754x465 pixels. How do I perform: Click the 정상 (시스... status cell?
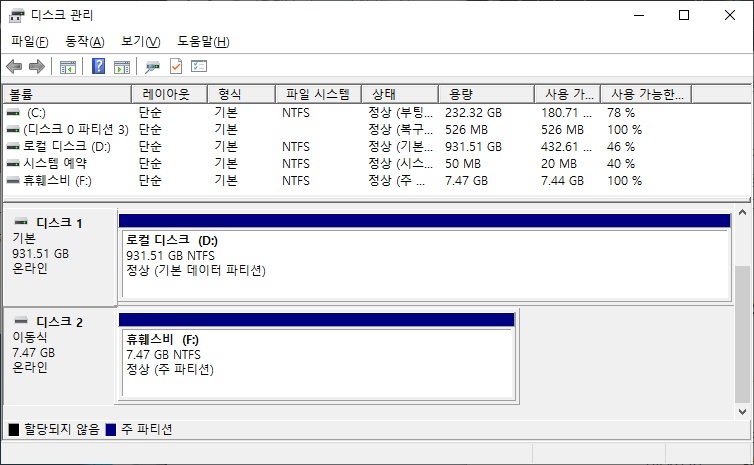point(401,163)
